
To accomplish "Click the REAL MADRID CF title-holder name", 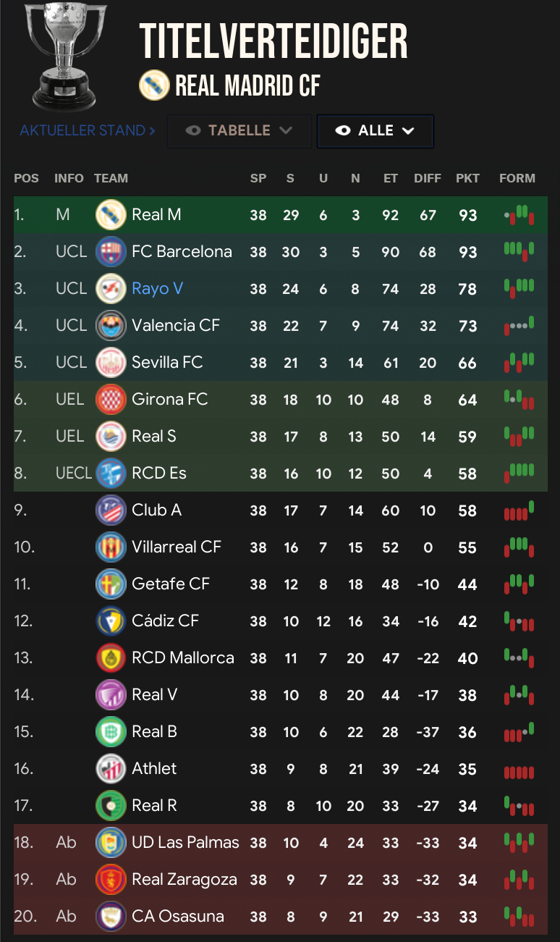I will click(247, 87).
